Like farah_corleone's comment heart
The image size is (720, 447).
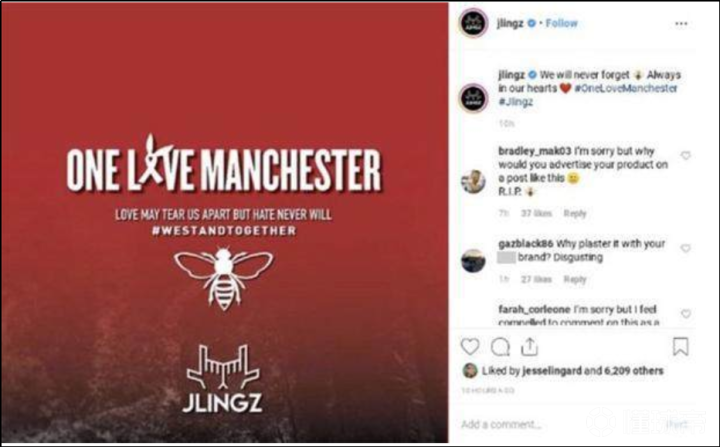click(x=686, y=314)
